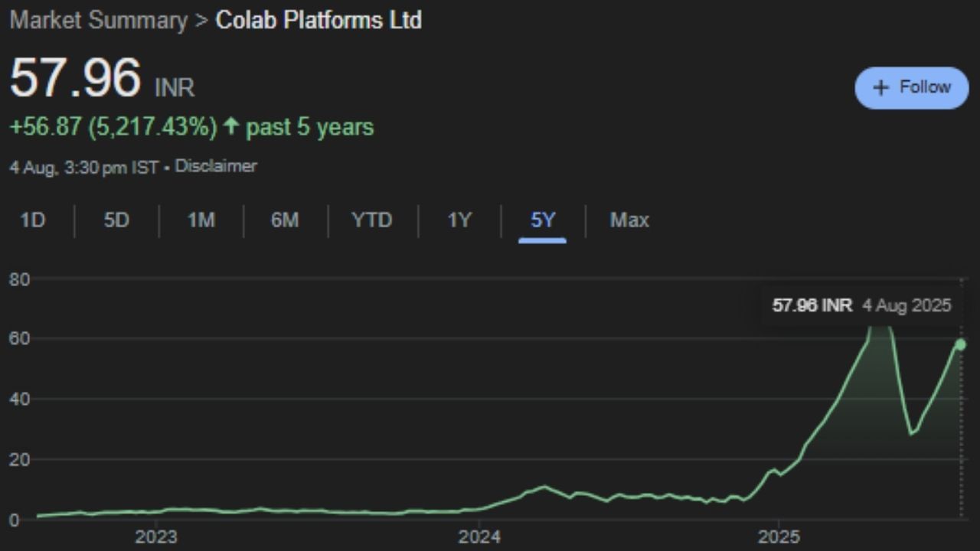Switch to the 1D range tab
This screenshot has height=551, width=980.
[33, 220]
